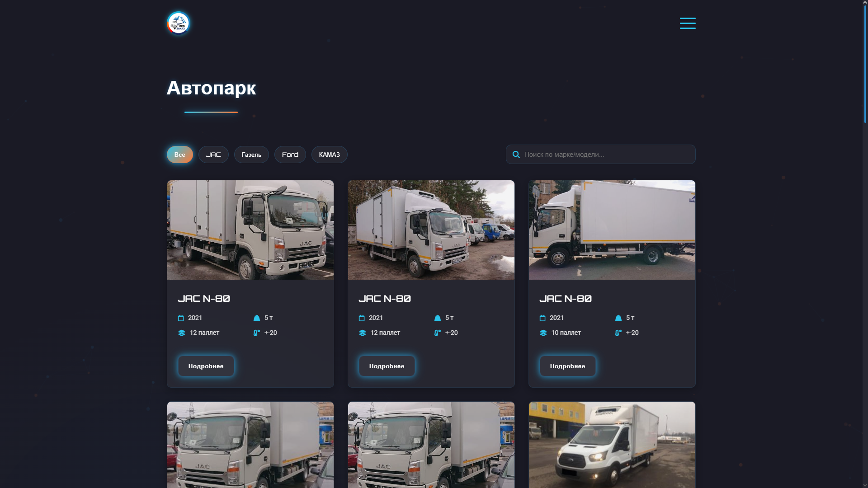Open Подробнее on first JAC N-80 card
This screenshot has width=868, height=488.
click(x=206, y=366)
